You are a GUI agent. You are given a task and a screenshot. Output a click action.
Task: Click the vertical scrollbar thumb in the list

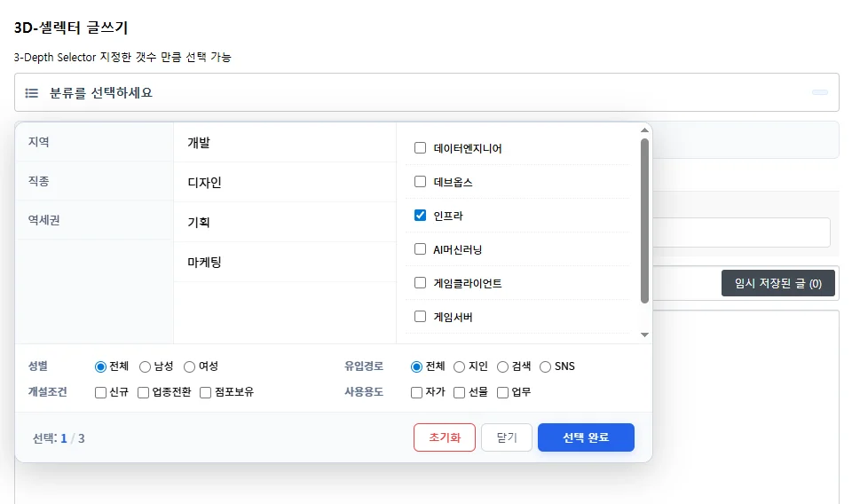pyautogui.click(x=644, y=221)
